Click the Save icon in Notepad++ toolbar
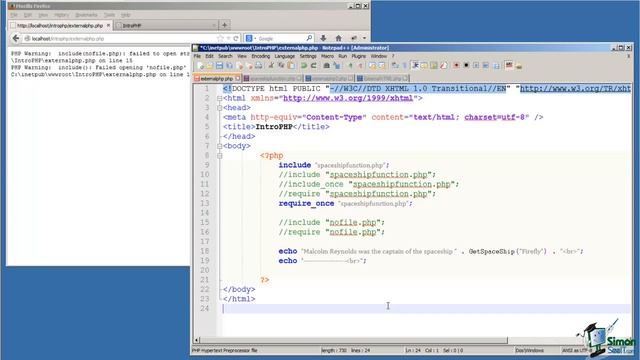The height and width of the screenshot is (360, 640). (220, 66)
